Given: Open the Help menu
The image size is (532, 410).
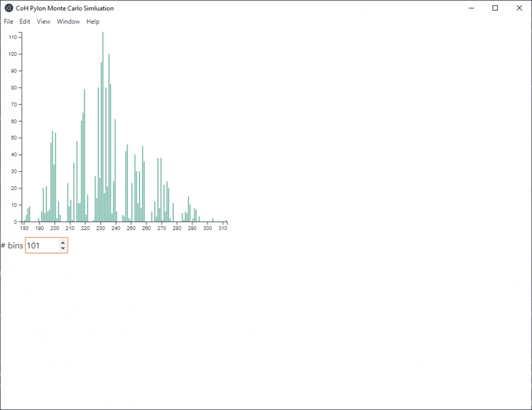Looking at the screenshot, I should tap(93, 22).
